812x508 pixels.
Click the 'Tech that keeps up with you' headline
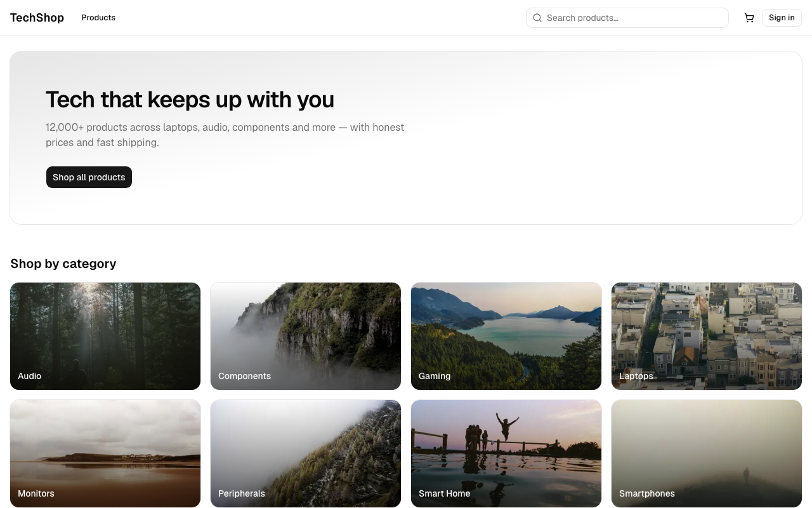[x=190, y=100]
